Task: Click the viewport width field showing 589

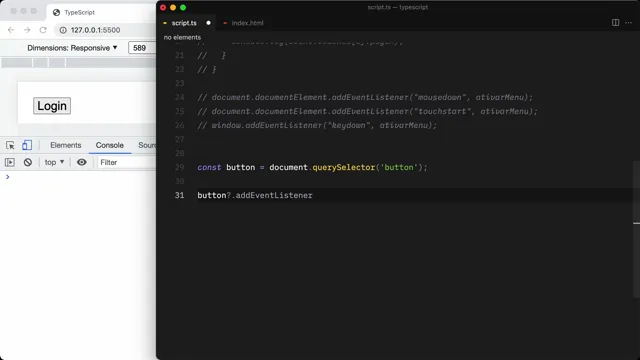Action: tap(142, 48)
